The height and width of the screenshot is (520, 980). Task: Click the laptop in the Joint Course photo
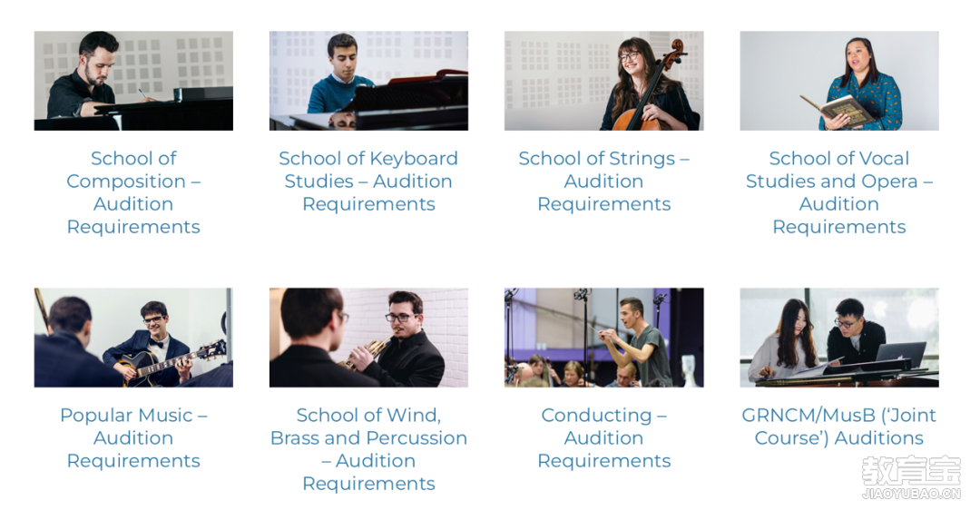[900, 355]
